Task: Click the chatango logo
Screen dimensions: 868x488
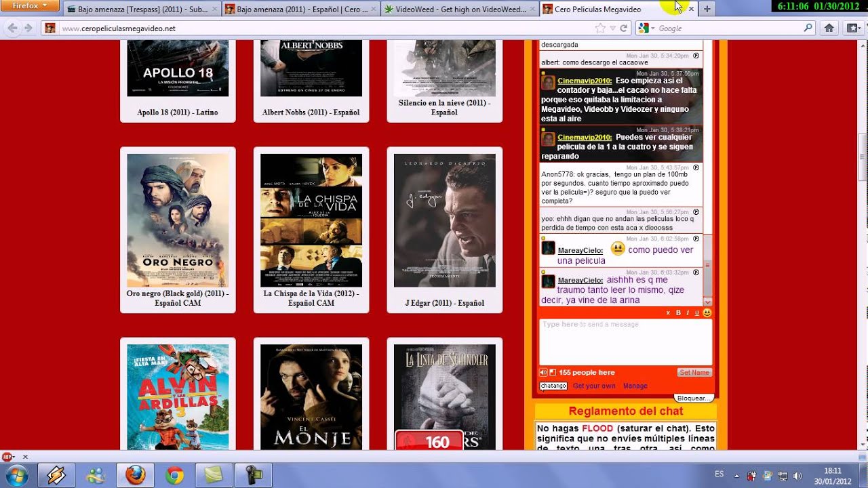Action: [553, 386]
